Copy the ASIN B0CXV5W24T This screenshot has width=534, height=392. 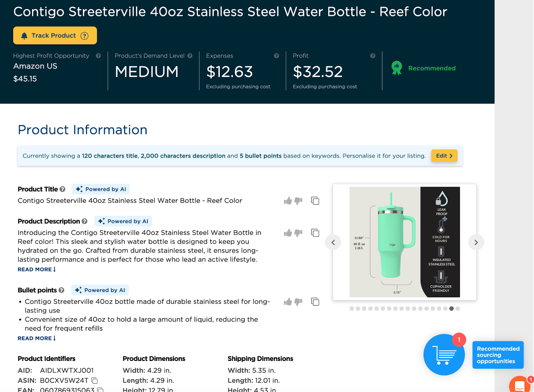coord(95,381)
